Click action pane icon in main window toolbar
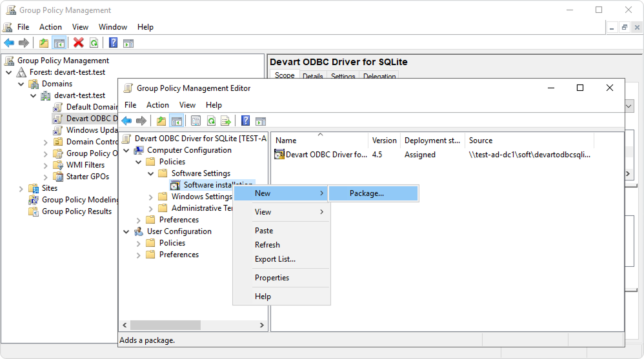This screenshot has width=644, height=359. click(x=128, y=43)
